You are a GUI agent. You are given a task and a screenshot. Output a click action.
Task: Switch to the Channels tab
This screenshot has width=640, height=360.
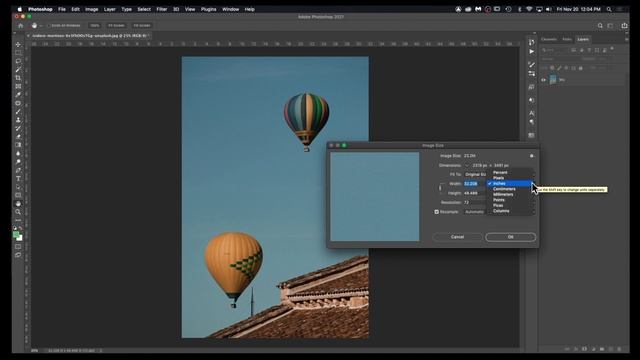pos(549,39)
